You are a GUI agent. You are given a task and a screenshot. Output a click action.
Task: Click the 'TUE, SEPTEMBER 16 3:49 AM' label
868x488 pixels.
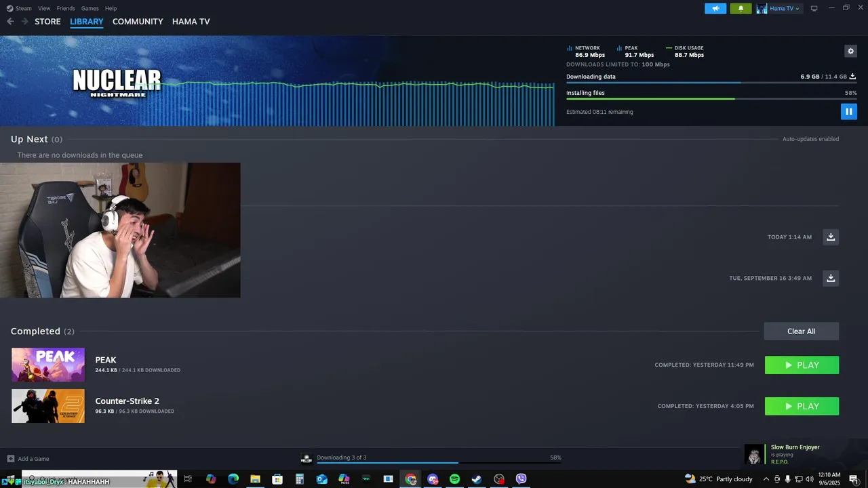pyautogui.click(x=770, y=279)
